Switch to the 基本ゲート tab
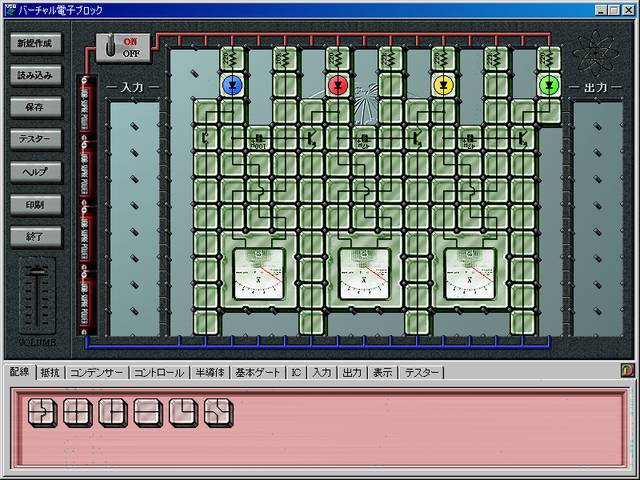Viewport: 640px width, 480px height. [258, 373]
